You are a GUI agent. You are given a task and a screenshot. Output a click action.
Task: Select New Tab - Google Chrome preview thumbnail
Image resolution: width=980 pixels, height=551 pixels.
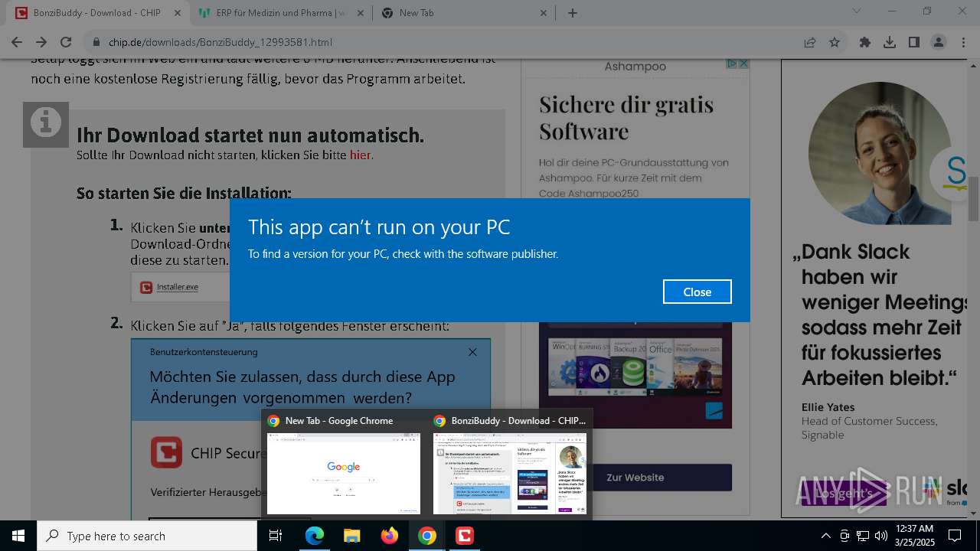point(344,473)
